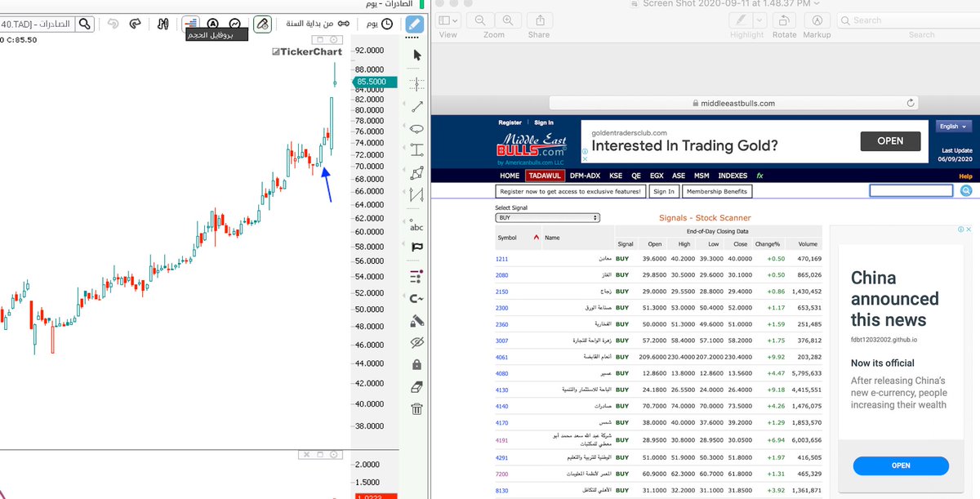Open the English language dropdown
The width and height of the screenshot is (980, 499).
point(954,127)
